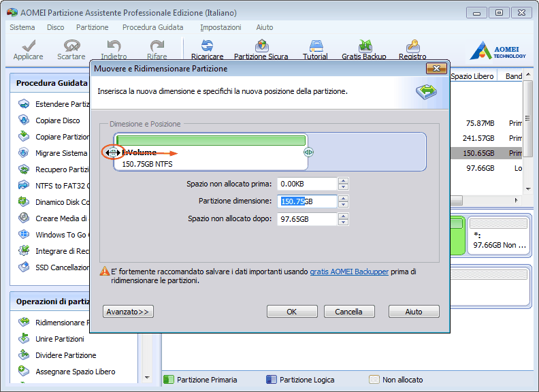
Task: Click the Indietro undo arrow icon
Action: [114, 46]
